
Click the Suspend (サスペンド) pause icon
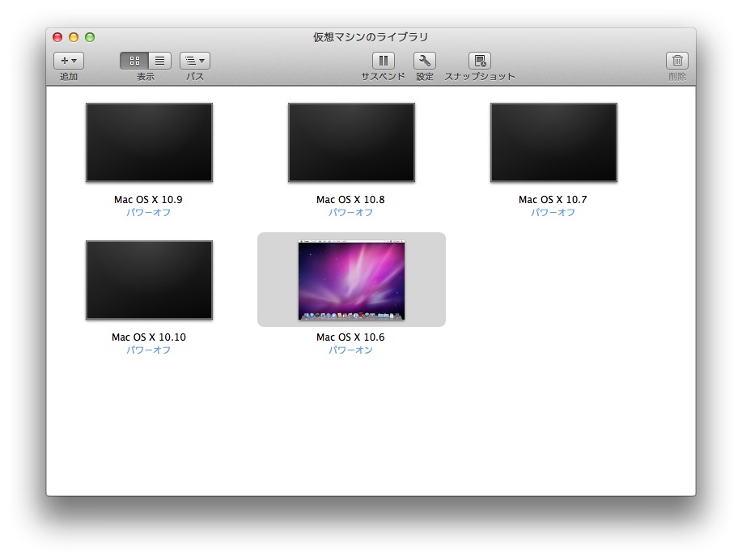coord(384,61)
